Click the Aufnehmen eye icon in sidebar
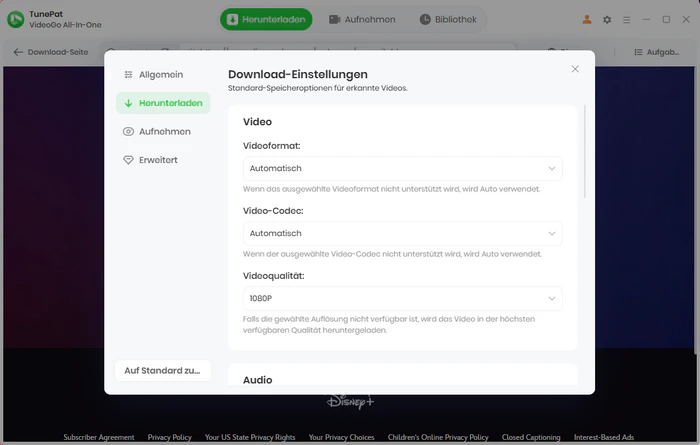 [128, 132]
